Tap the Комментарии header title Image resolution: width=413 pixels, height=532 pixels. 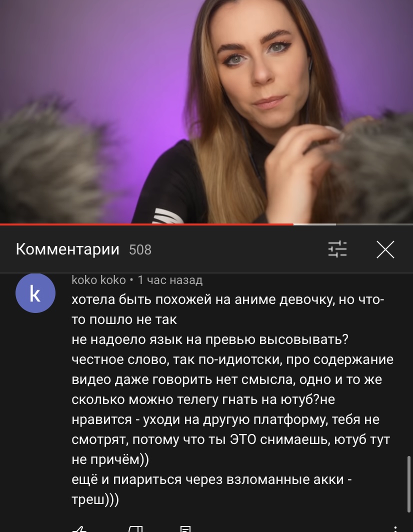pyautogui.click(x=67, y=249)
